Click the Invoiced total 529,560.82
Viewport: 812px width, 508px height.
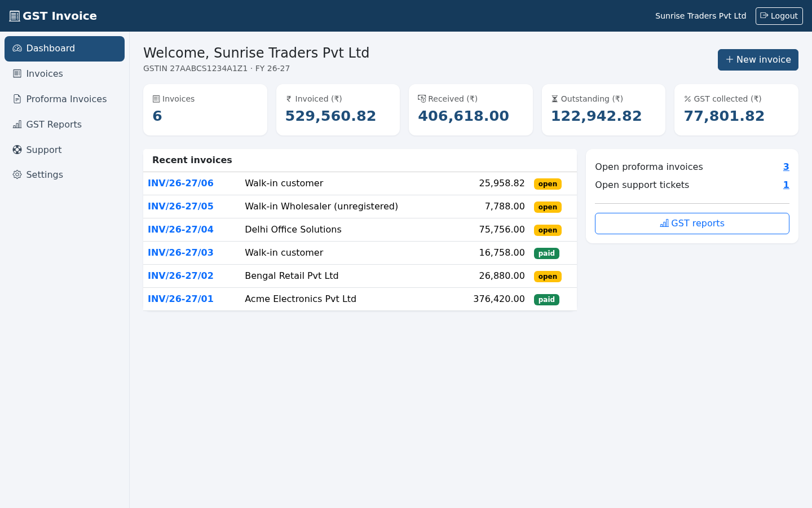[x=330, y=116]
